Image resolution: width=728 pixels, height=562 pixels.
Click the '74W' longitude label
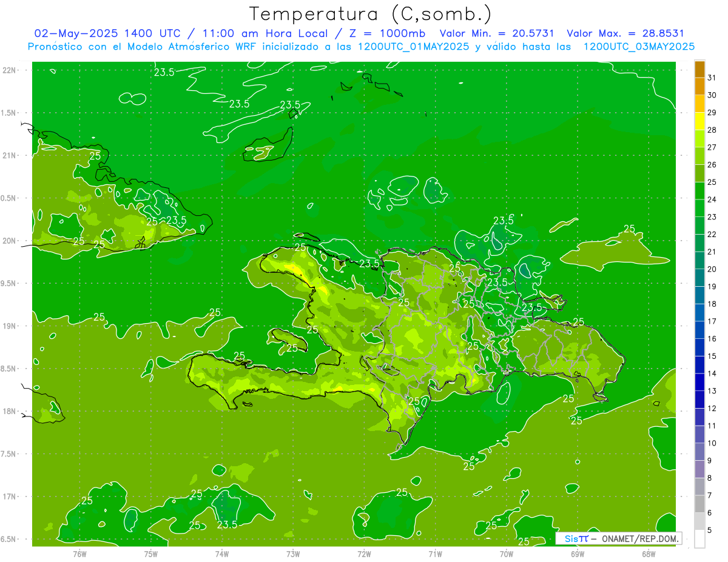[221, 554]
